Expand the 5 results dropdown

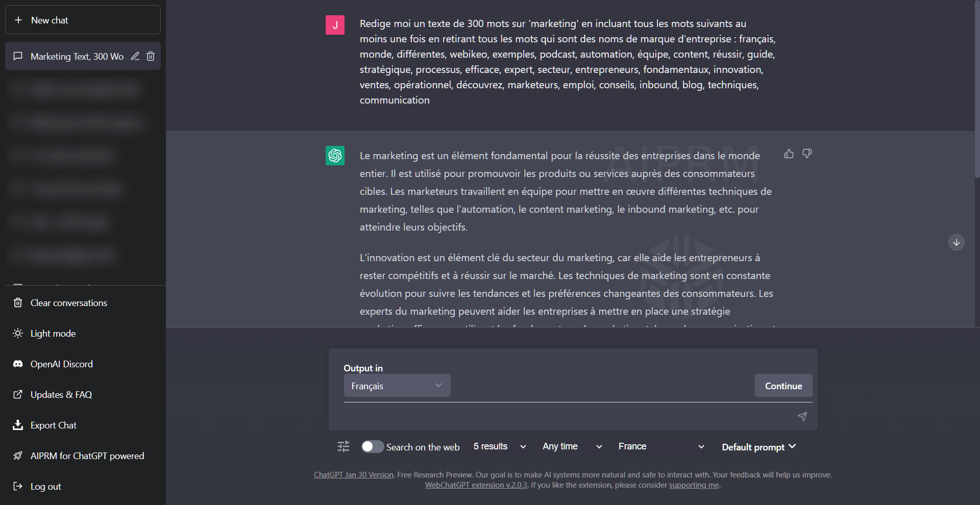500,447
